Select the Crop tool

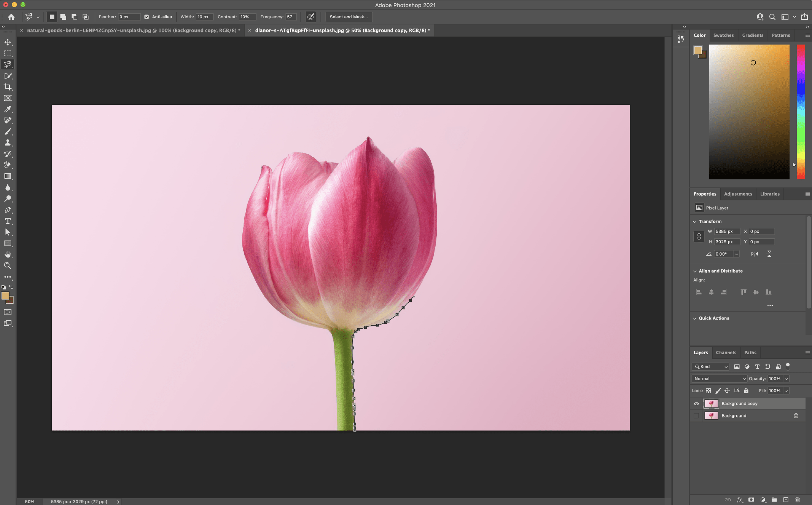click(8, 86)
